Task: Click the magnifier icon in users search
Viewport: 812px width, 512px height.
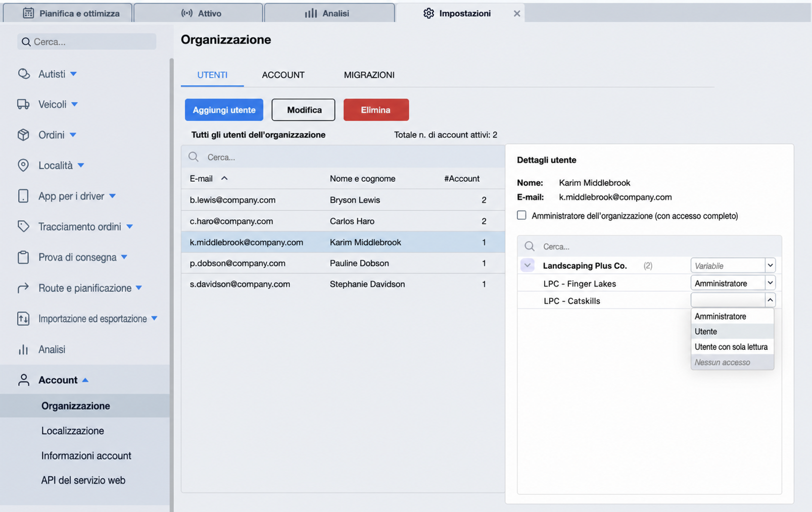Action: (194, 157)
